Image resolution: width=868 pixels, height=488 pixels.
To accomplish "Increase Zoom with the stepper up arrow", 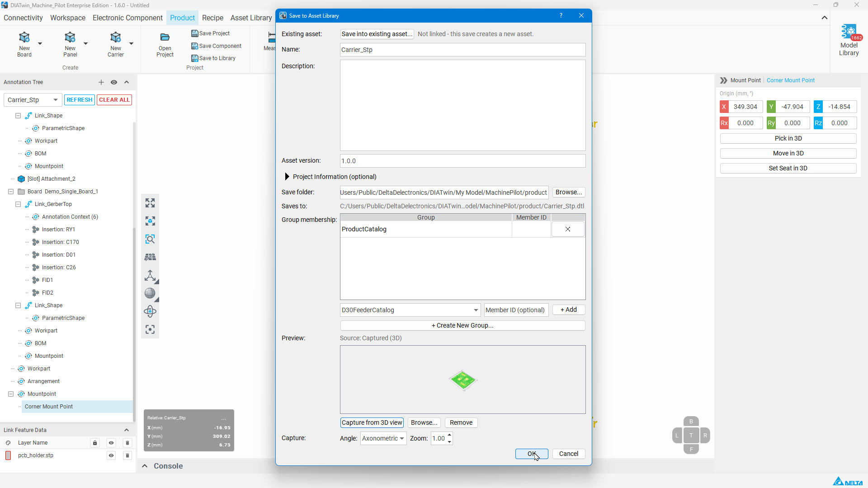I will (x=449, y=435).
